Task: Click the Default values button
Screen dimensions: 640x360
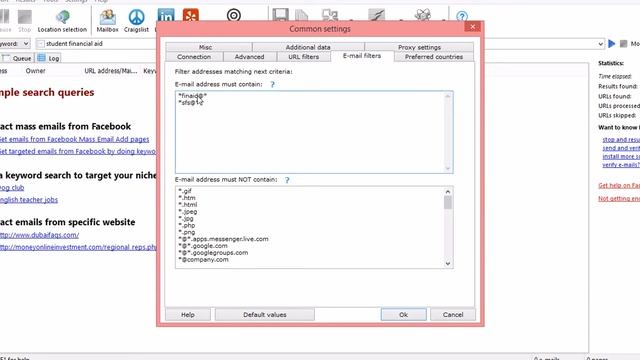Action: [x=264, y=315]
